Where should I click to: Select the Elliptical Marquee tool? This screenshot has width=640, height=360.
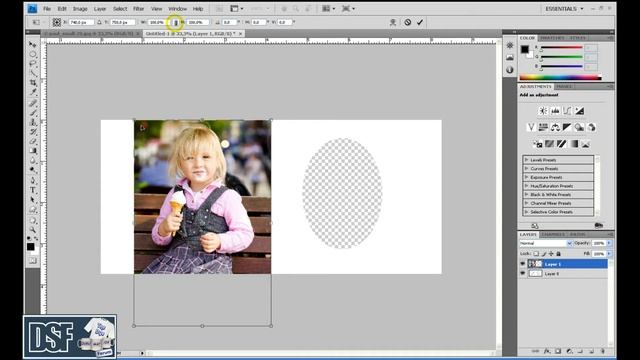click(x=33, y=54)
